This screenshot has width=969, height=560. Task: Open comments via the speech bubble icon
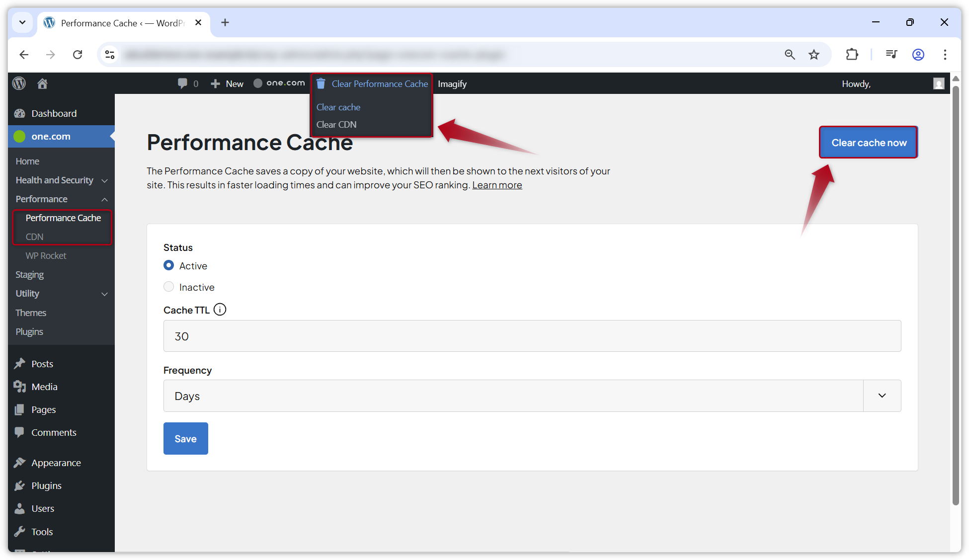(183, 83)
